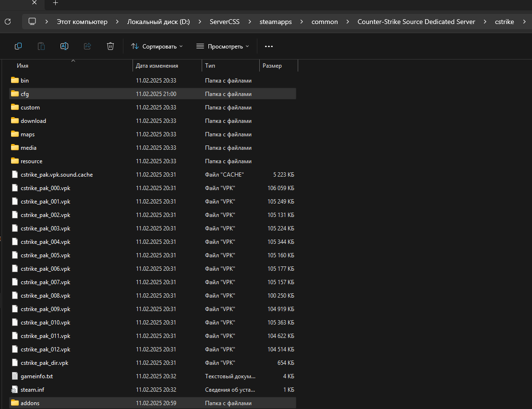532x409 pixels.
Task: Select file cstrike_pak_007.vpk
Action: pyautogui.click(x=46, y=282)
